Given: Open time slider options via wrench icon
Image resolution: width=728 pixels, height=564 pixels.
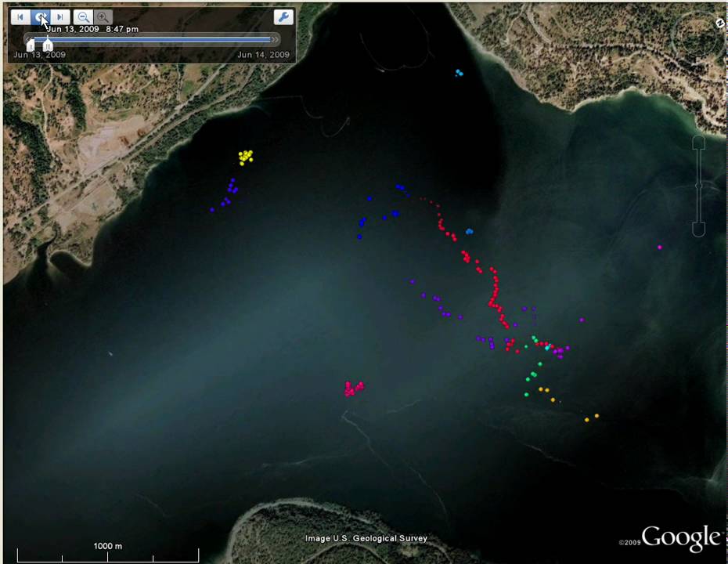Looking at the screenshot, I should [x=283, y=17].
